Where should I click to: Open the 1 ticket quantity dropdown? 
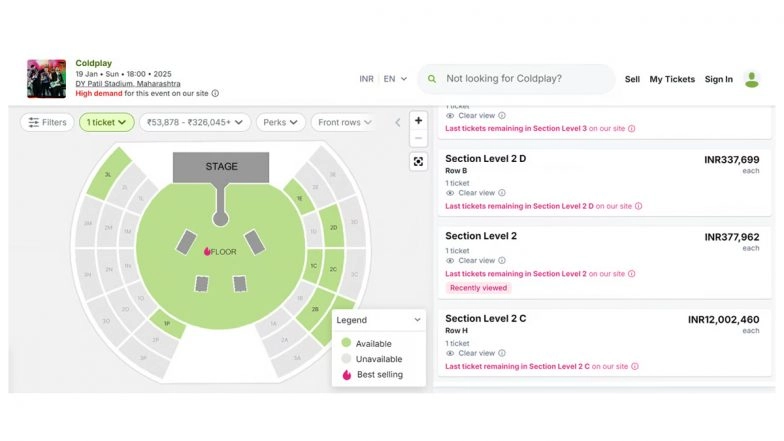106,122
